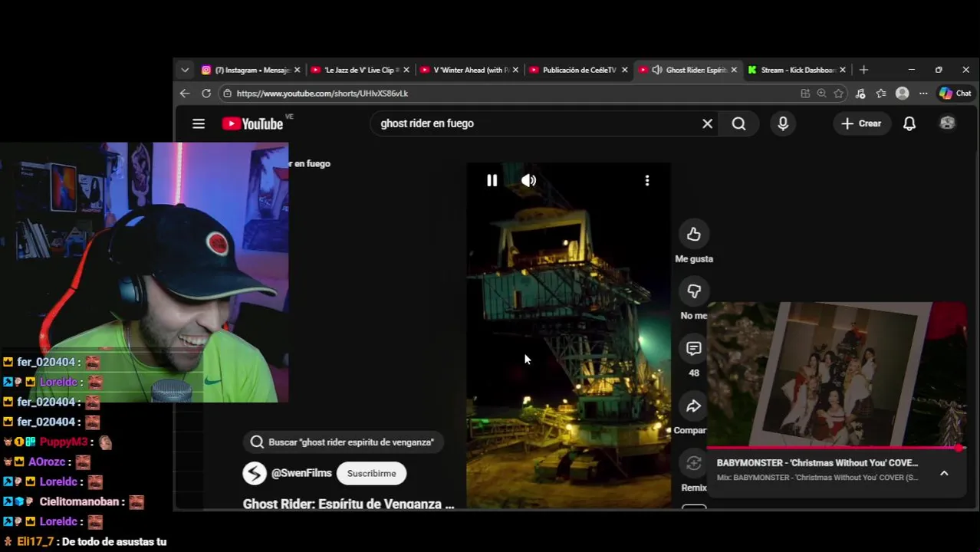Close the Kick Dashboard tab
Viewport: 980px width, 552px height.
843,70
